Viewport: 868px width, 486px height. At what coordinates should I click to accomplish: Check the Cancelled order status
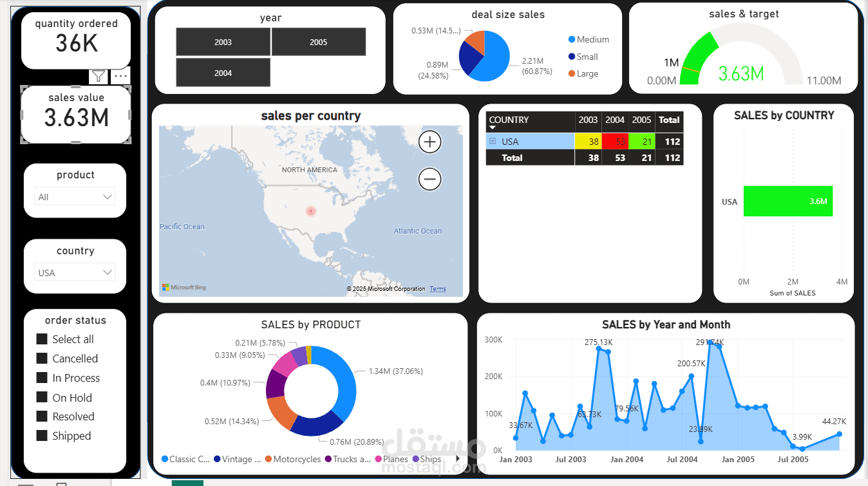(x=42, y=358)
